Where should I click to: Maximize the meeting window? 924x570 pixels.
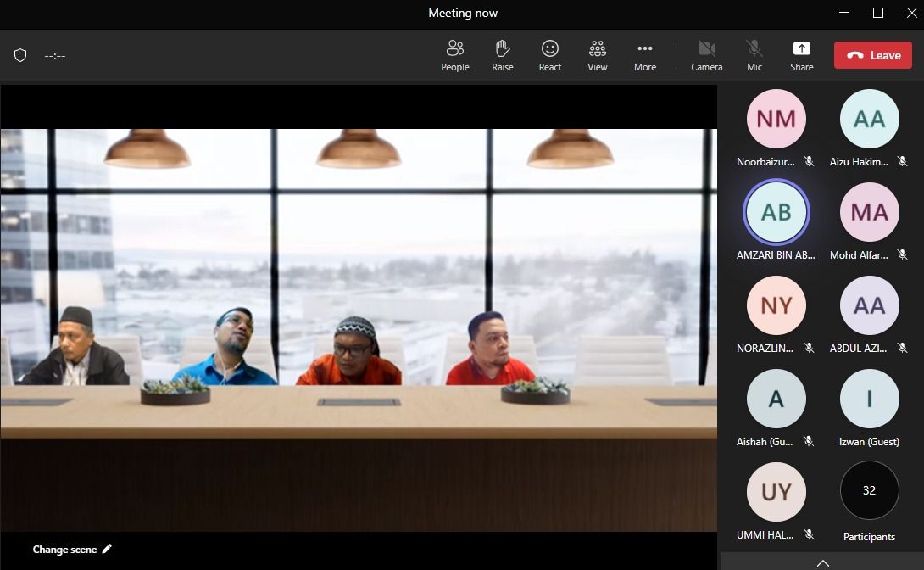(878, 13)
